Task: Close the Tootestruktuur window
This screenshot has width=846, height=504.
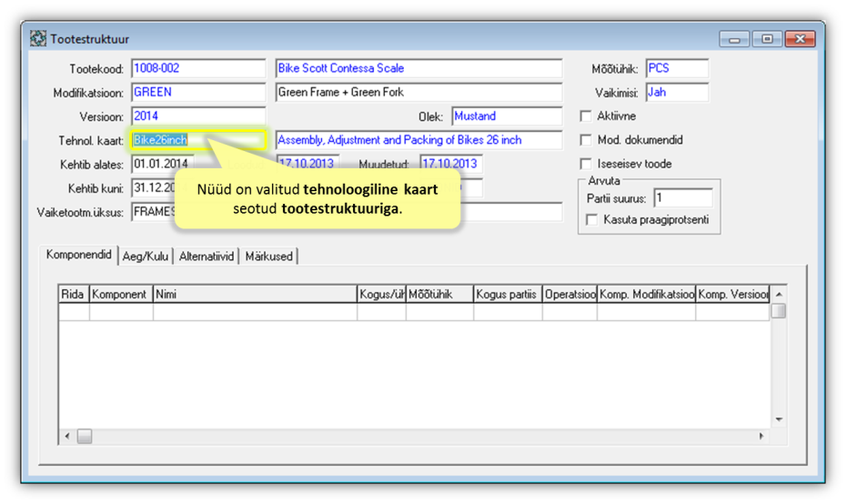Action: [800, 39]
